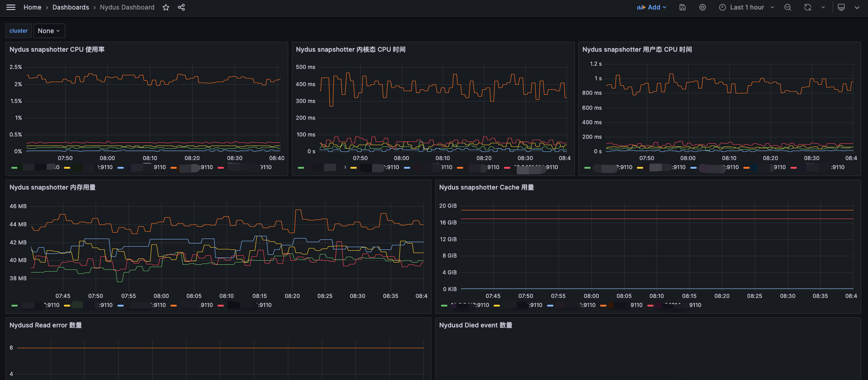Star the Nydus Dashboard as favorite
The image size is (868, 380).
point(166,7)
